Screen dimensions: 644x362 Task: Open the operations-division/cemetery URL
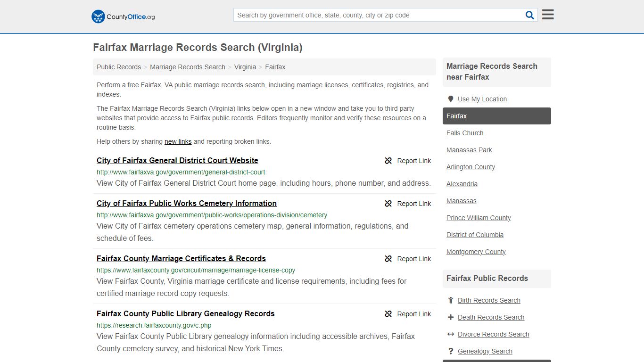pos(212,215)
